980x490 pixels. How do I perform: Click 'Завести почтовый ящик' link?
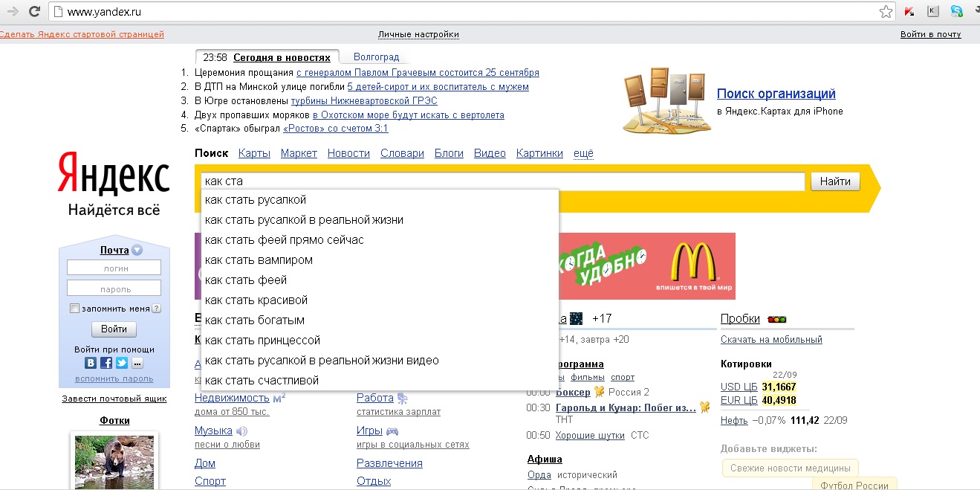tap(114, 399)
